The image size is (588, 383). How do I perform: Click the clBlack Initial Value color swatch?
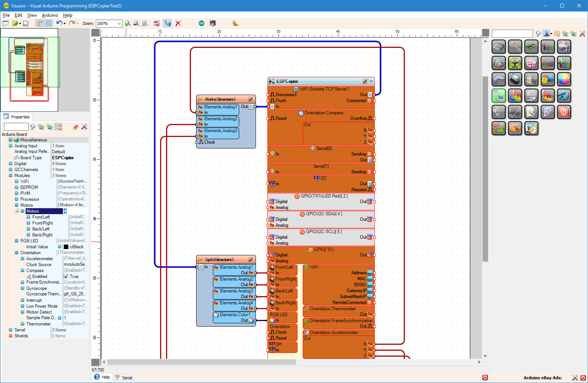[66, 247]
